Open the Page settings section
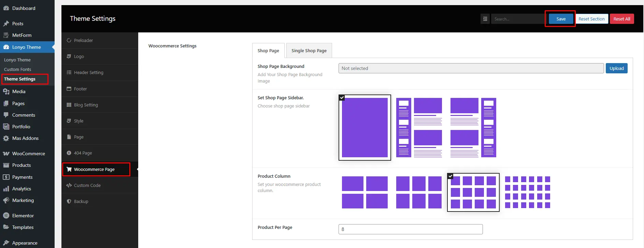 [x=100, y=137]
